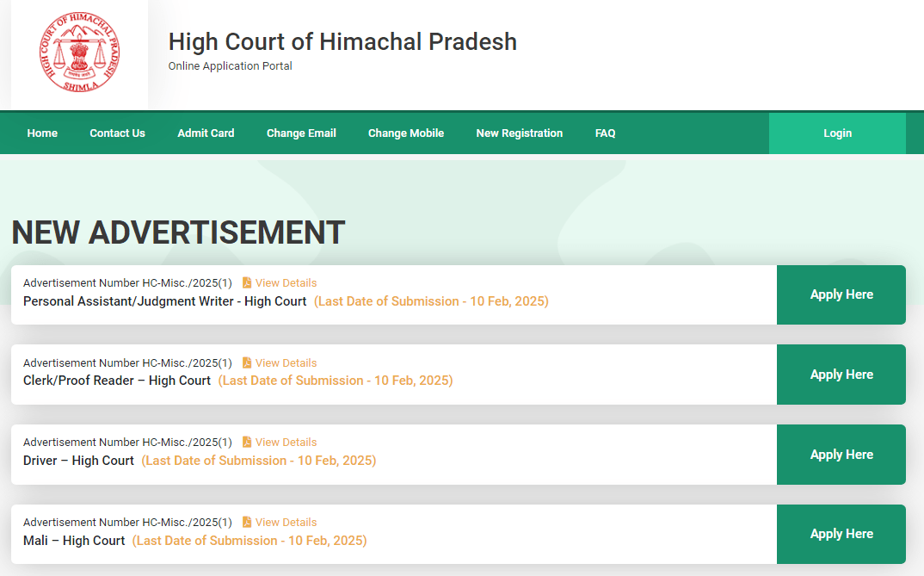The height and width of the screenshot is (576, 924).
Task: Click PDF icon in Driver – High Court row
Action: point(247,443)
